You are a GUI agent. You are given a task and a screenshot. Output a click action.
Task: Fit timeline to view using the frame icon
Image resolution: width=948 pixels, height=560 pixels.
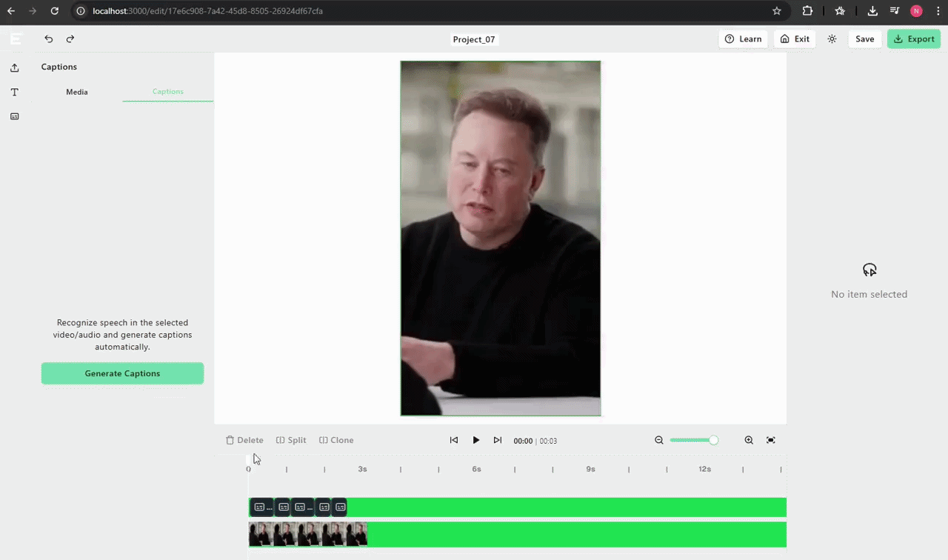770,440
